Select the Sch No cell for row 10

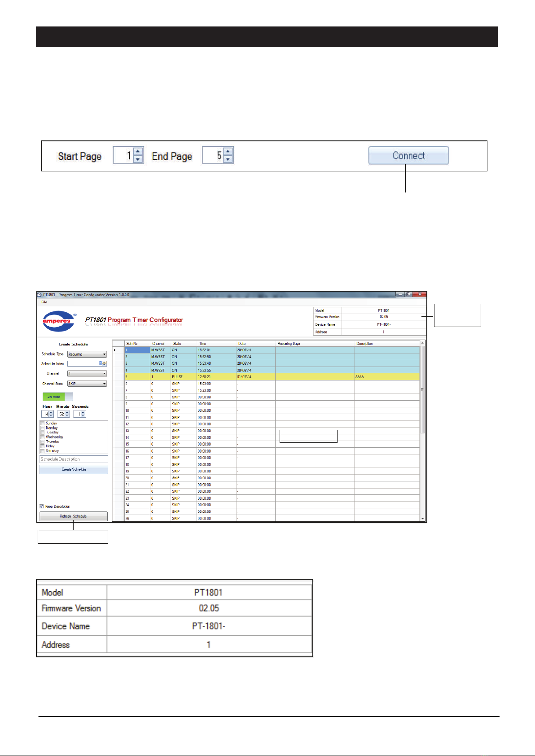137,411
